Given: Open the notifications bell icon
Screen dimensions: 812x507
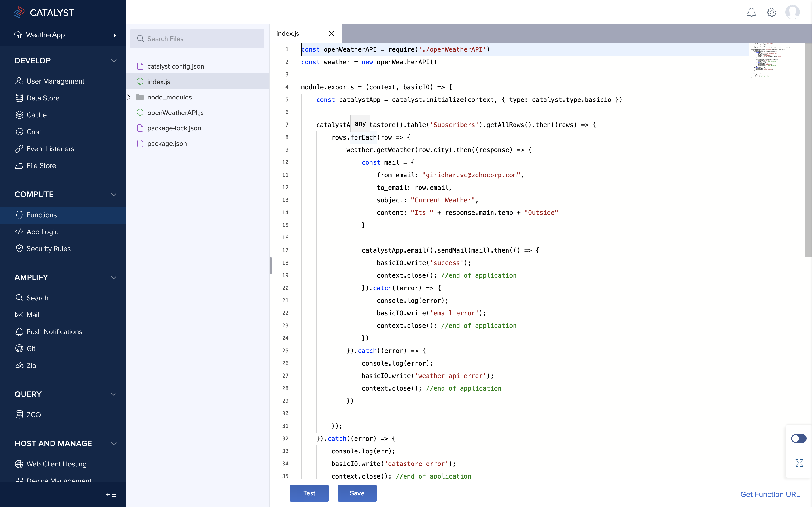Looking at the screenshot, I should (751, 12).
